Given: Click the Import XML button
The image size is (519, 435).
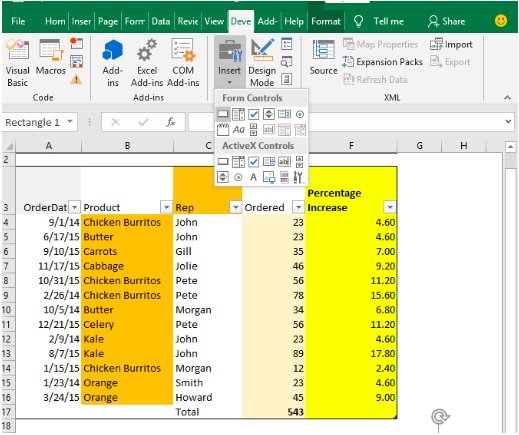Looking at the screenshot, I should [451, 44].
